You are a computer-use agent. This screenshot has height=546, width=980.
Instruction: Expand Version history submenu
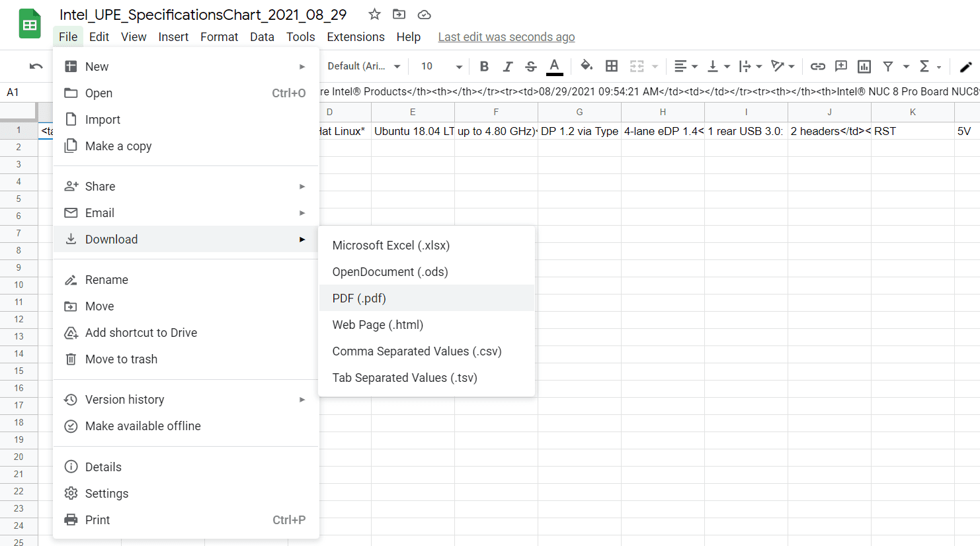[x=186, y=399]
